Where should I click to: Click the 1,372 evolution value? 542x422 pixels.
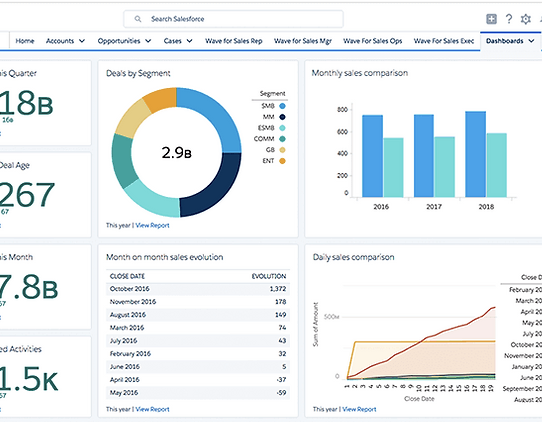coord(278,289)
